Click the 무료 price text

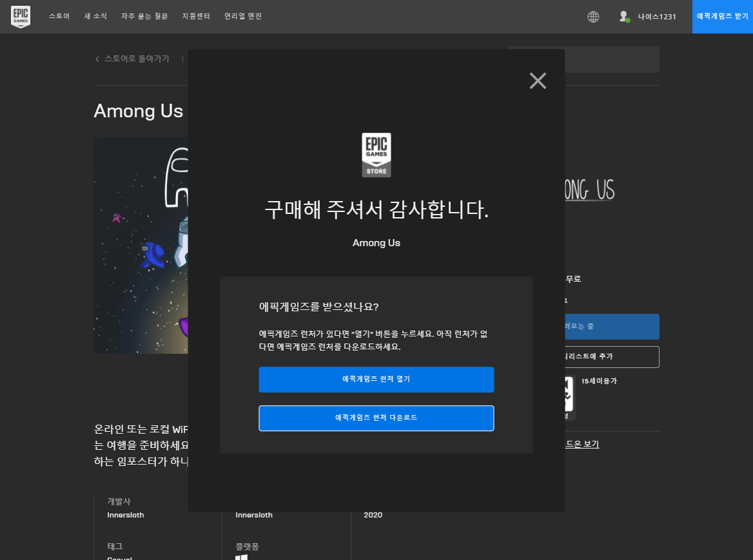573,279
